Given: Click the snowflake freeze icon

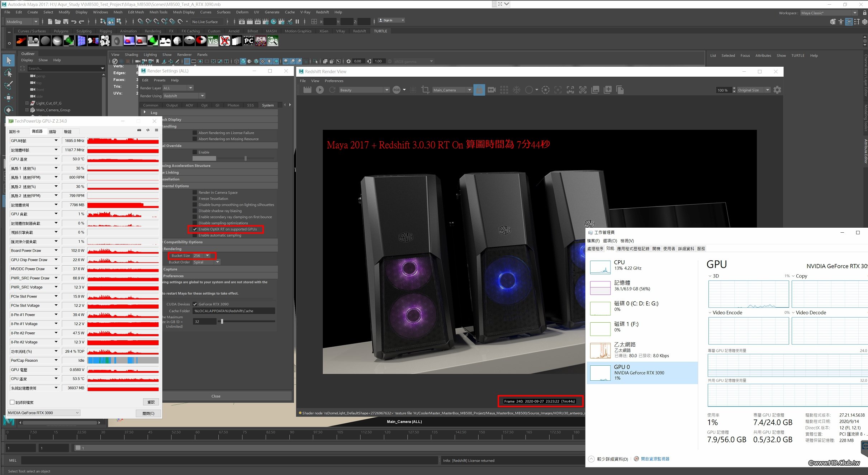Looking at the screenshot, I should click(x=516, y=90).
